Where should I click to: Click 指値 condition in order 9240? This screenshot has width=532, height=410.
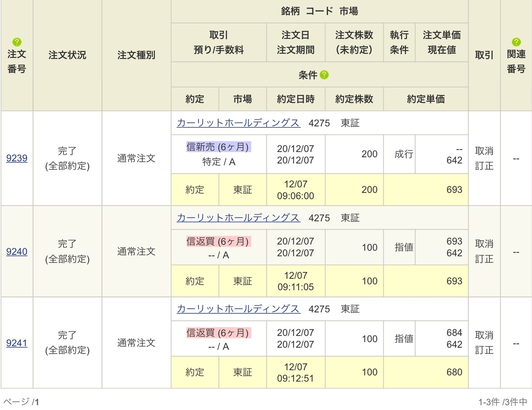coord(404,247)
